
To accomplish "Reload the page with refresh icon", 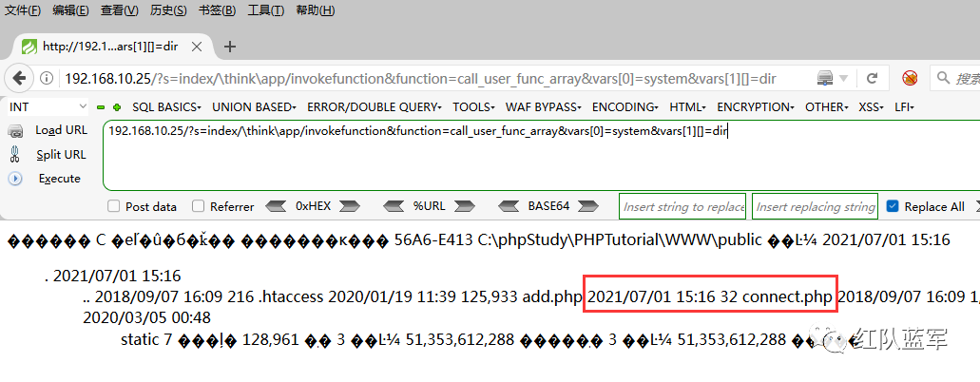I will pos(872,78).
